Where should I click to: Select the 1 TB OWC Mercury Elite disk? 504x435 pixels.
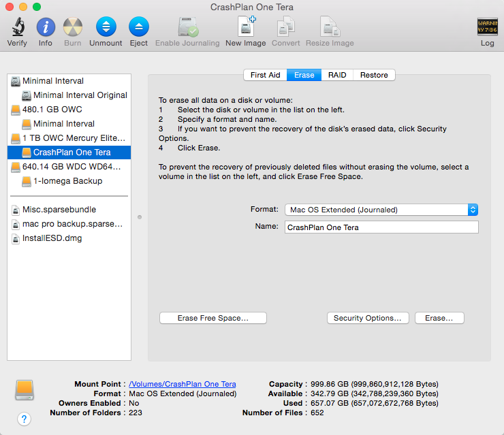69,138
